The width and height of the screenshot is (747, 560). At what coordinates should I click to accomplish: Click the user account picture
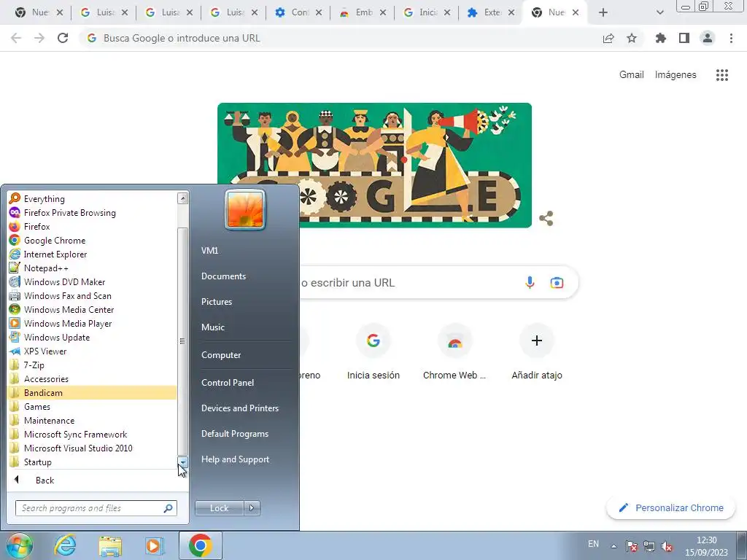coord(245,209)
